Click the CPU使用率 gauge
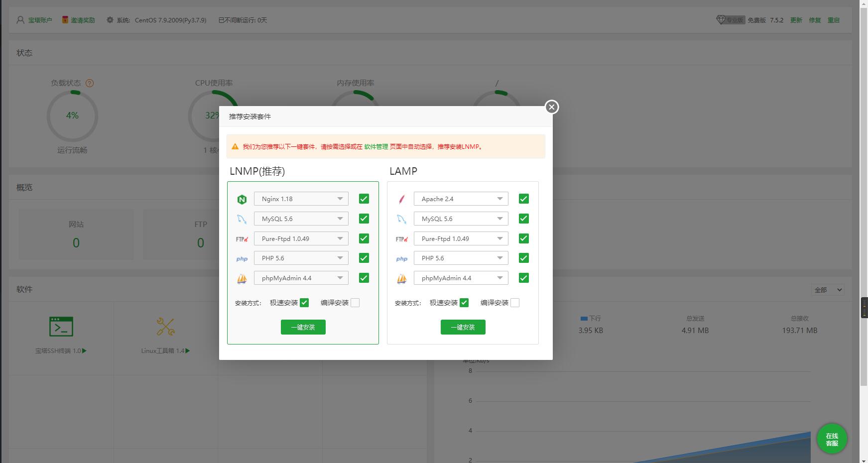The image size is (868, 463). [214, 116]
